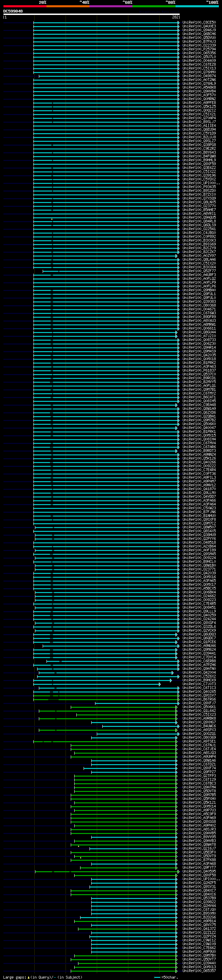Select the UniRef100_B9VV95 label

tap(199, 837)
